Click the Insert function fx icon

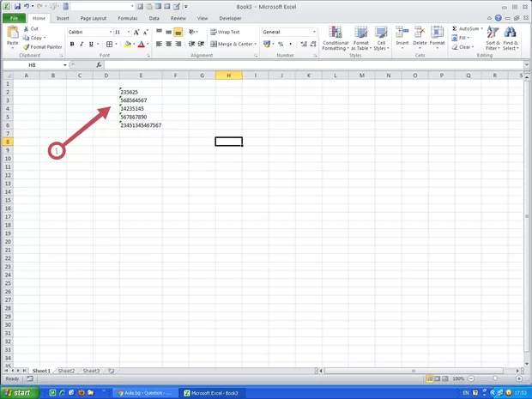click(99, 65)
